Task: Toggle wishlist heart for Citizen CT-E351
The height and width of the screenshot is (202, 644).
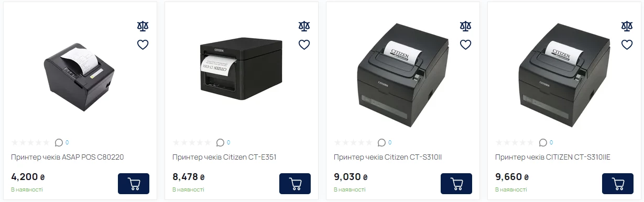Action: [x=304, y=44]
